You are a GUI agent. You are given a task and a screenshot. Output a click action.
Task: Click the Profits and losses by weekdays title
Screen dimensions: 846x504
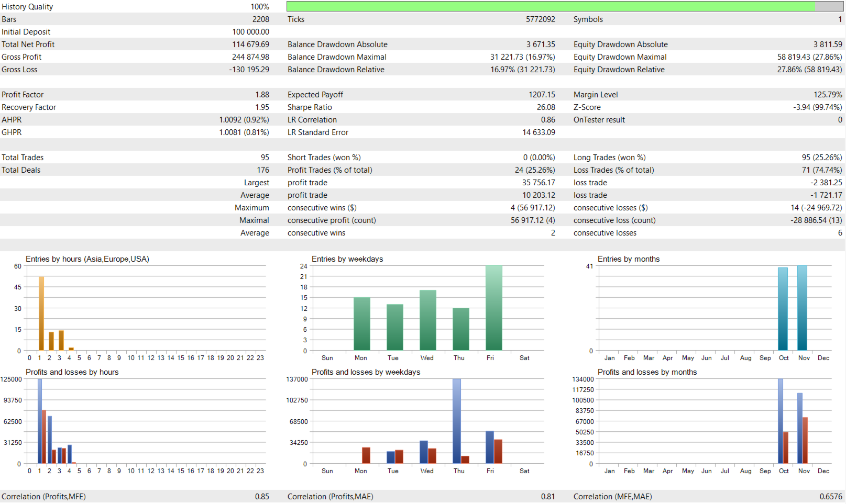[x=366, y=372]
